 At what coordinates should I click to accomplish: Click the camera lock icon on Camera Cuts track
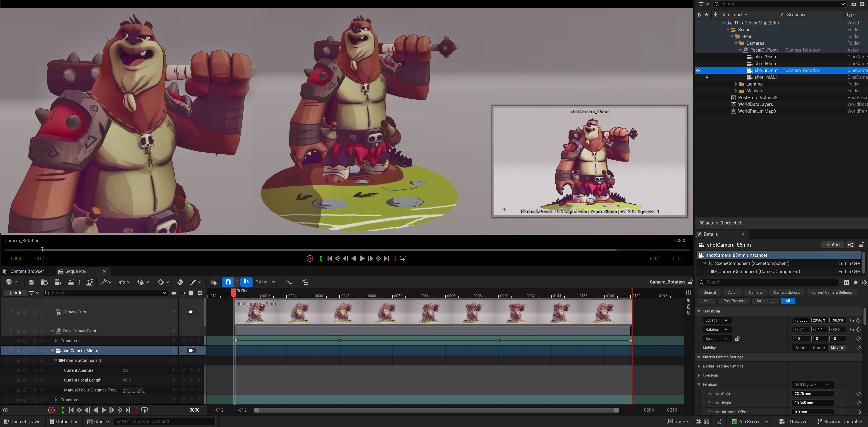tap(191, 312)
